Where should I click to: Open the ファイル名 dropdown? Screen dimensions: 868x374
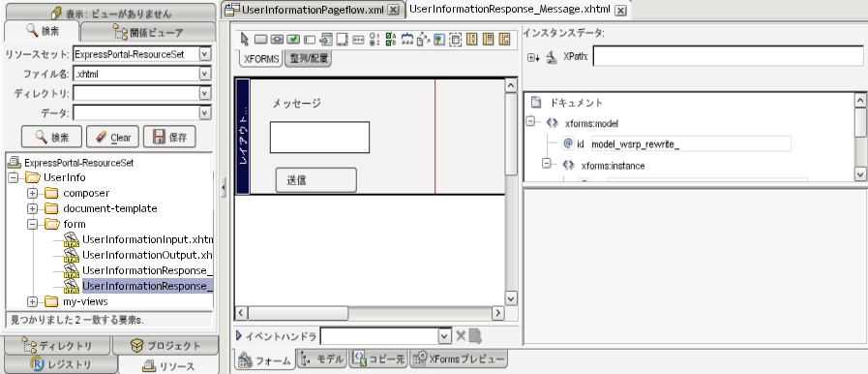click(205, 74)
